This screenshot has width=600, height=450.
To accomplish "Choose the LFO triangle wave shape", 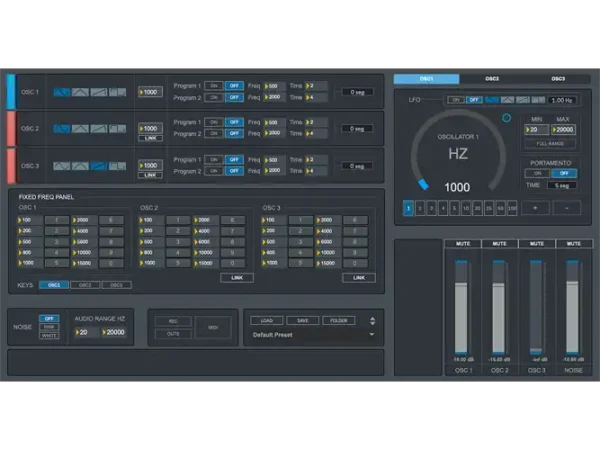I will tap(507, 100).
